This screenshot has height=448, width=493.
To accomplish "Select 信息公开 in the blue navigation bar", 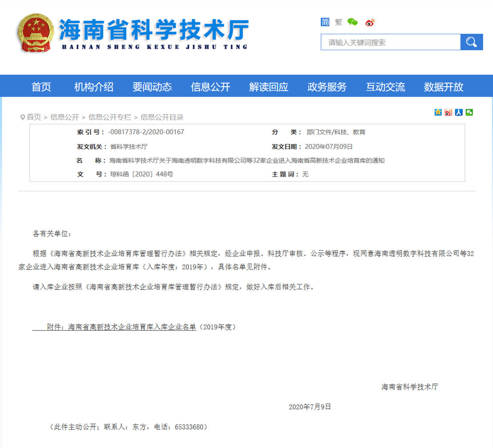I will [210, 87].
